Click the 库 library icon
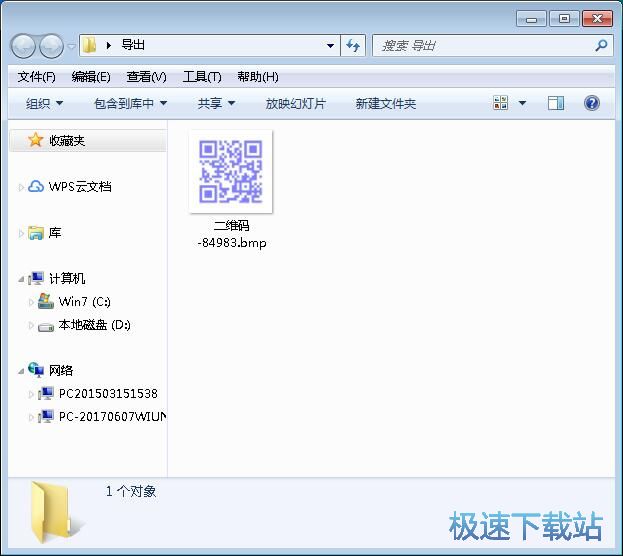 click(36, 233)
